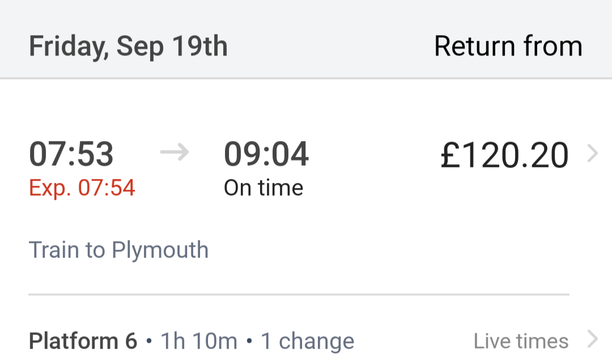Image resolution: width=612 pixels, height=364 pixels.
Task: Tap the 1h 10m journey duration
Action: pyautogui.click(x=199, y=341)
